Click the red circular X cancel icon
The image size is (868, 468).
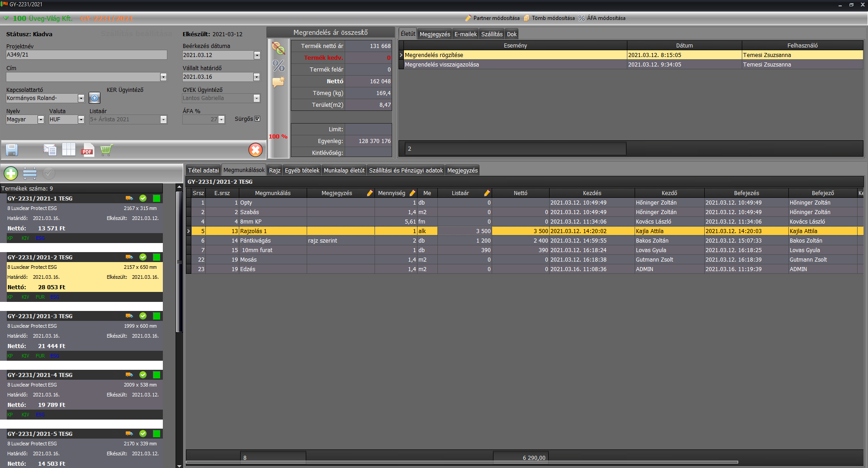256,150
